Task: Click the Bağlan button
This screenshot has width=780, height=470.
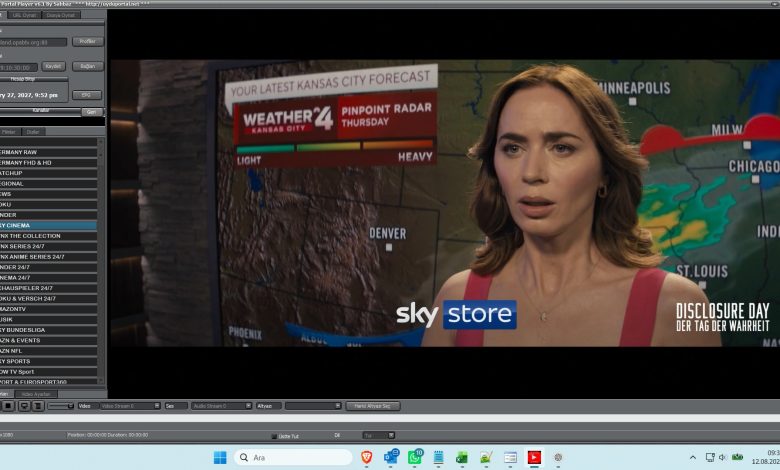Action: [88, 66]
